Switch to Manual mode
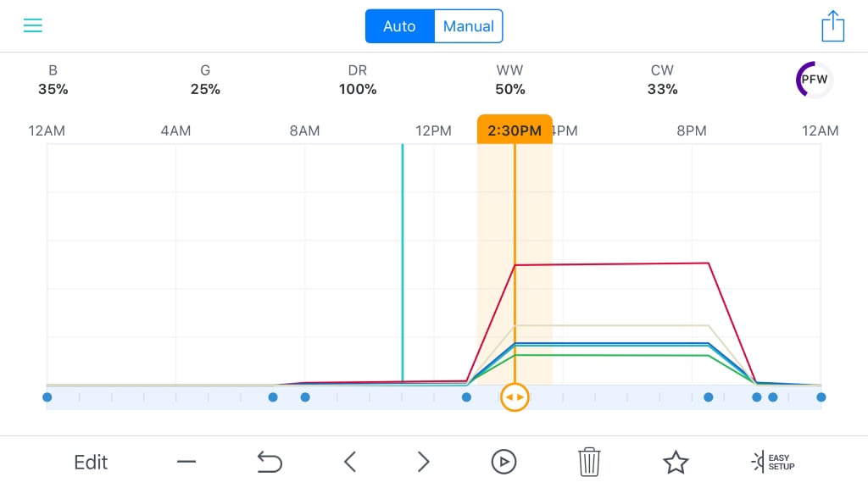 468,26
